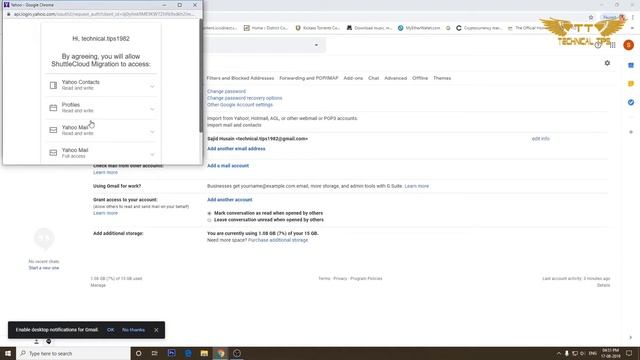Select Mark conversation as read when opened
This screenshot has height=360, width=640.
(x=209, y=213)
